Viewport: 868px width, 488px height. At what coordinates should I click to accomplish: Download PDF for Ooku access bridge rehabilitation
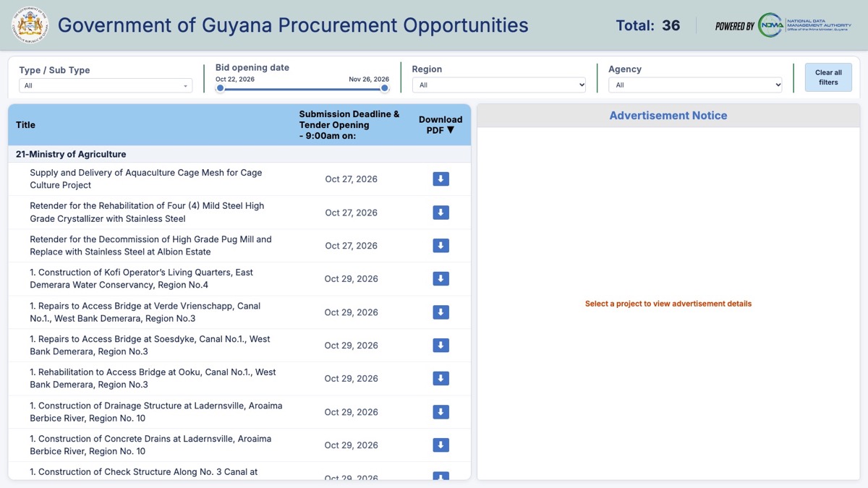click(x=441, y=379)
